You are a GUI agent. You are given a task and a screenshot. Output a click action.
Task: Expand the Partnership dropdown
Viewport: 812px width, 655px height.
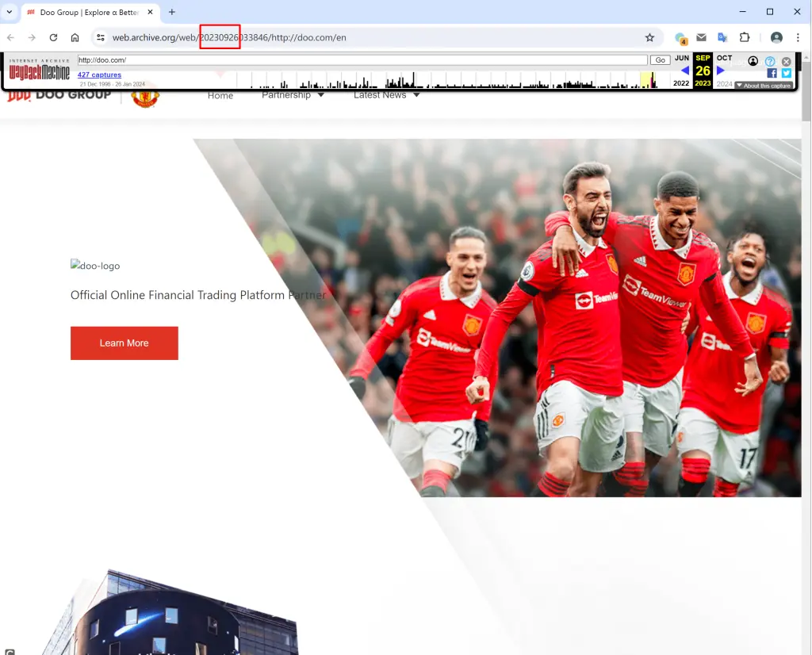(293, 94)
